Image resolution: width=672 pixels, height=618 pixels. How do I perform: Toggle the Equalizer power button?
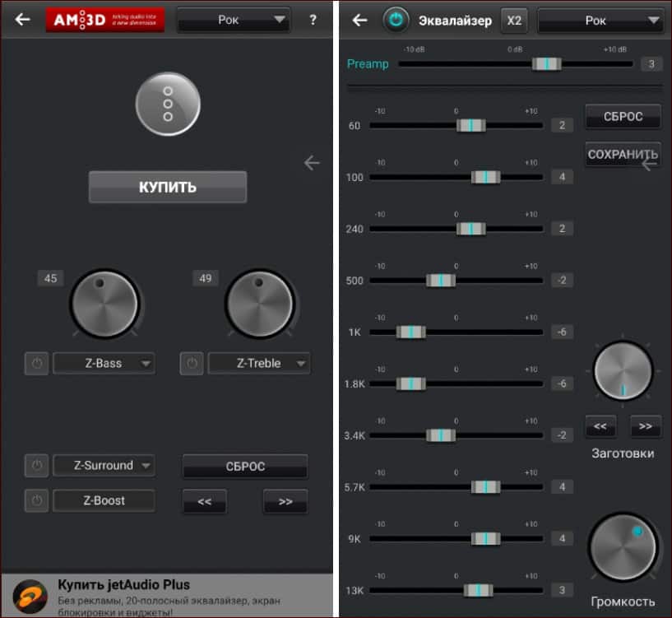point(396,20)
